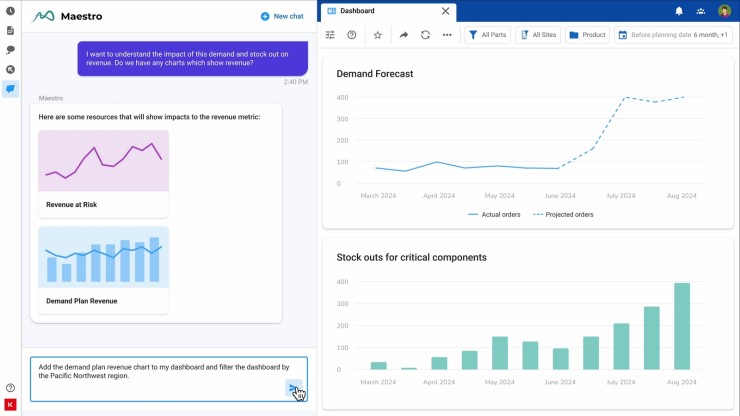Mark the dashboard as favorite with star
The width and height of the screenshot is (740, 416).
(378, 35)
